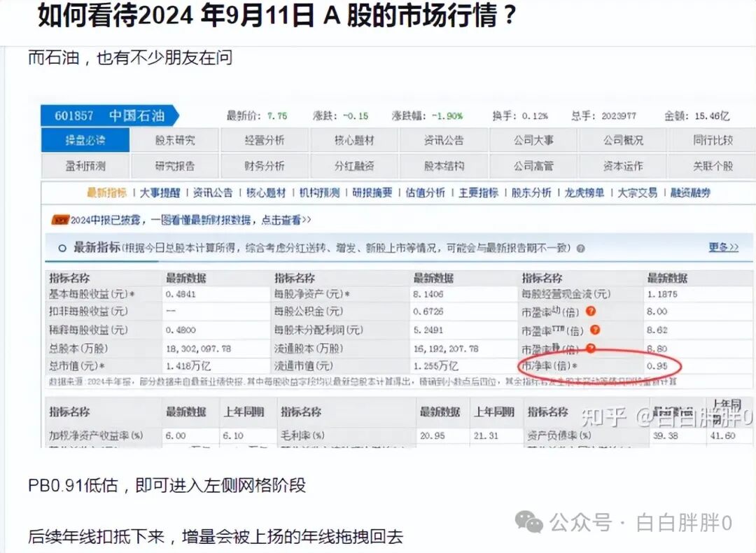Select 总股本 value 18,302,097.78

198,349
